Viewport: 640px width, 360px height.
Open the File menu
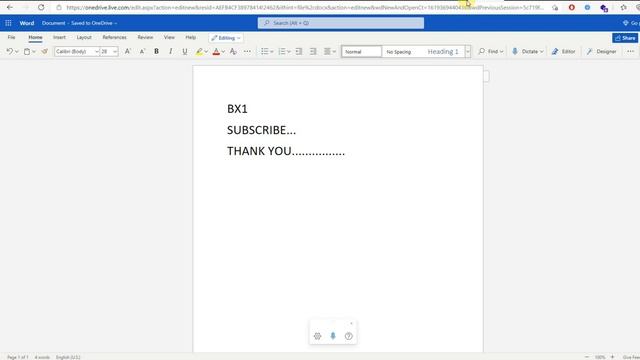11,37
